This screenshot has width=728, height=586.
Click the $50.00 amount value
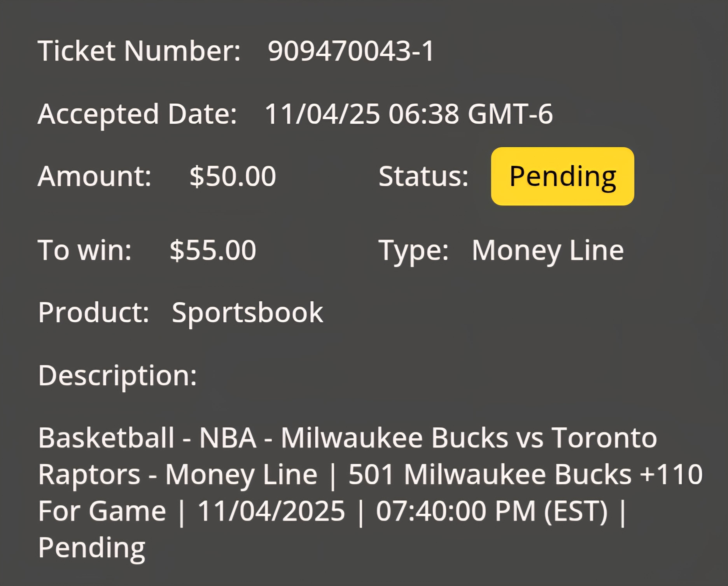tap(233, 176)
